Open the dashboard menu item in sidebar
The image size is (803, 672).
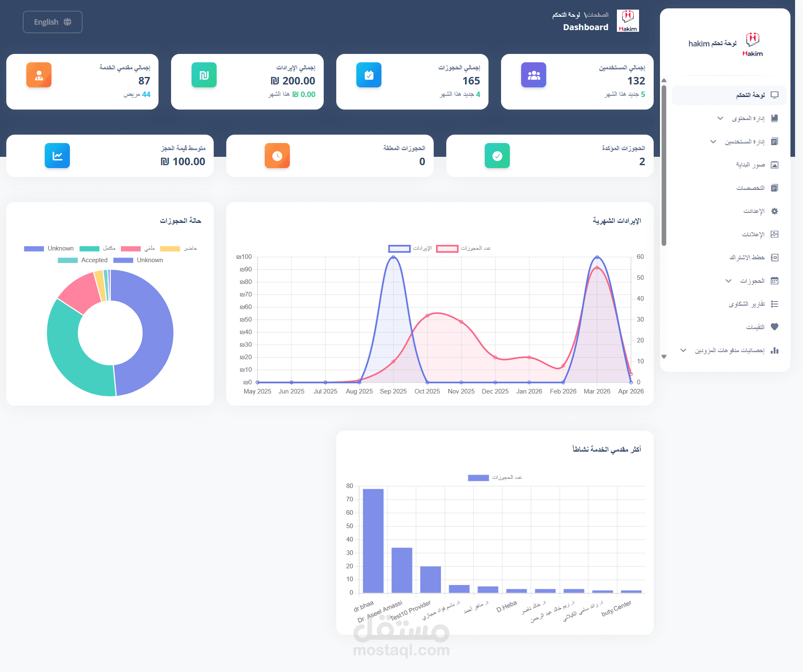(750, 95)
